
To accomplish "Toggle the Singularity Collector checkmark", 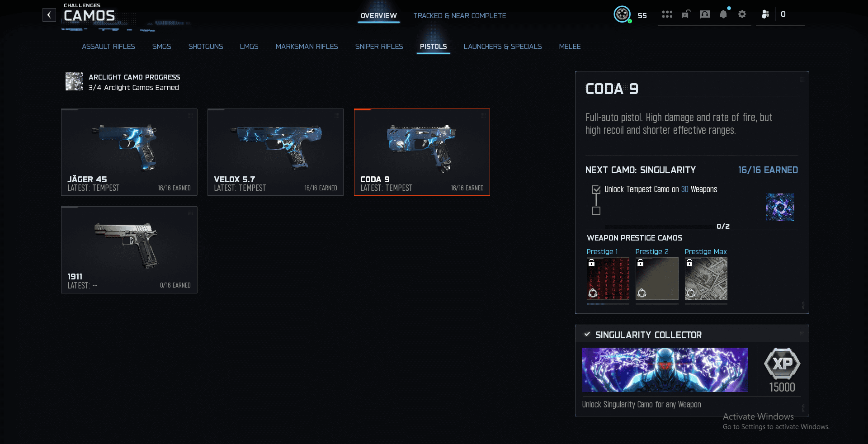I will point(587,335).
